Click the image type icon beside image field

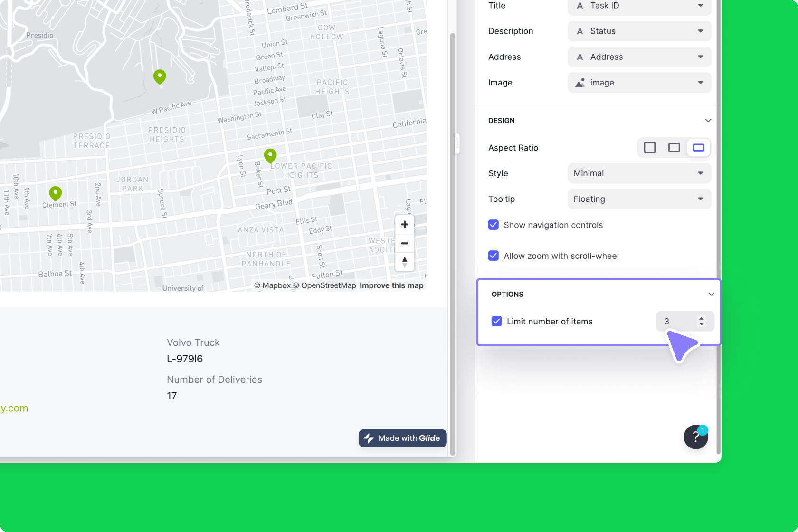pyautogui.click(x=579, y=82)
